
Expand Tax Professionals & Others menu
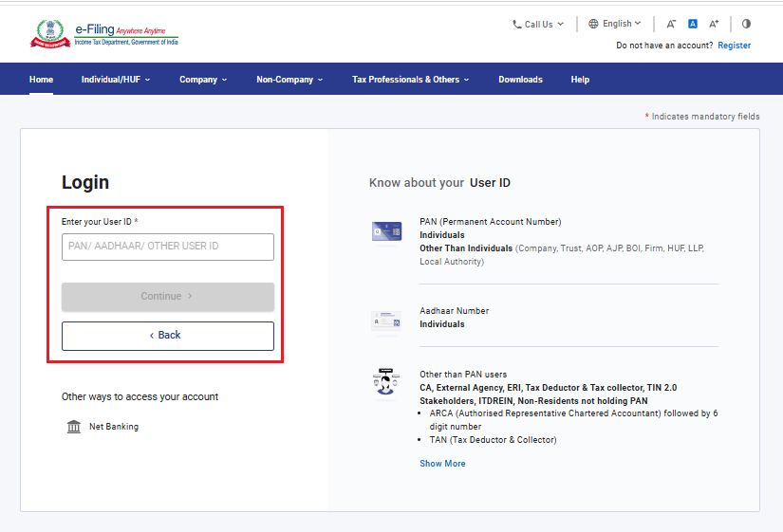coord(410,80)
